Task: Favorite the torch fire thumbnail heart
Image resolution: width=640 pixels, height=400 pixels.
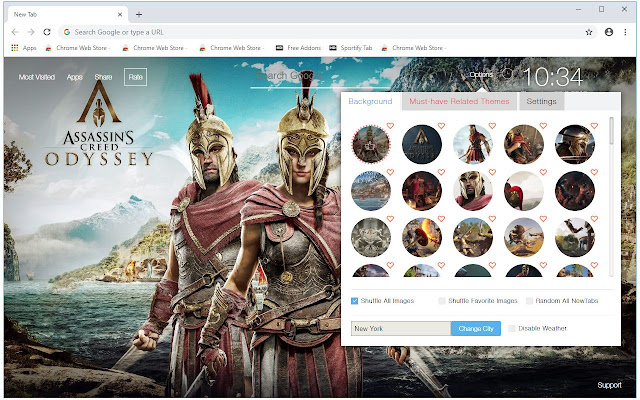Action: pyautogui.click(x=441, y=219)
